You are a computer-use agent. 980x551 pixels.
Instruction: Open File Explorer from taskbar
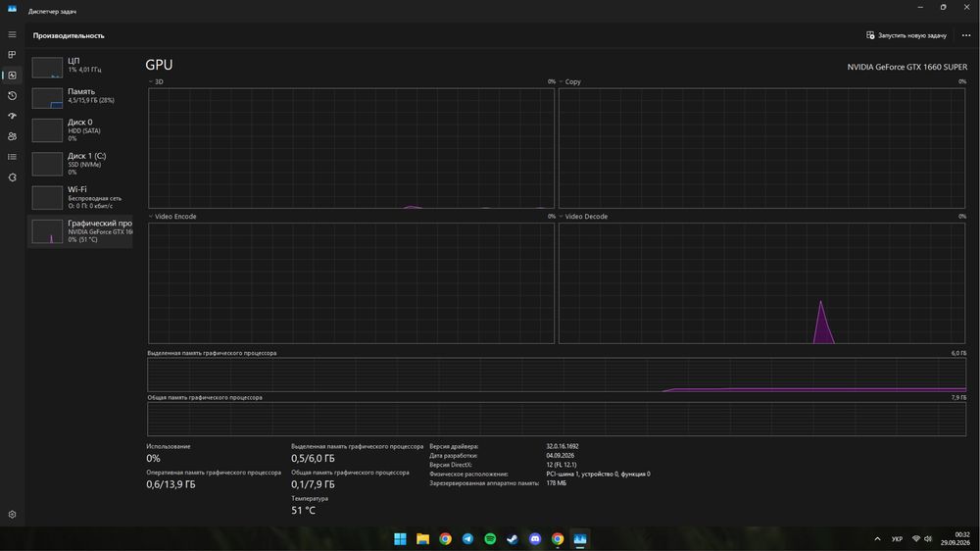coord(422,538)
